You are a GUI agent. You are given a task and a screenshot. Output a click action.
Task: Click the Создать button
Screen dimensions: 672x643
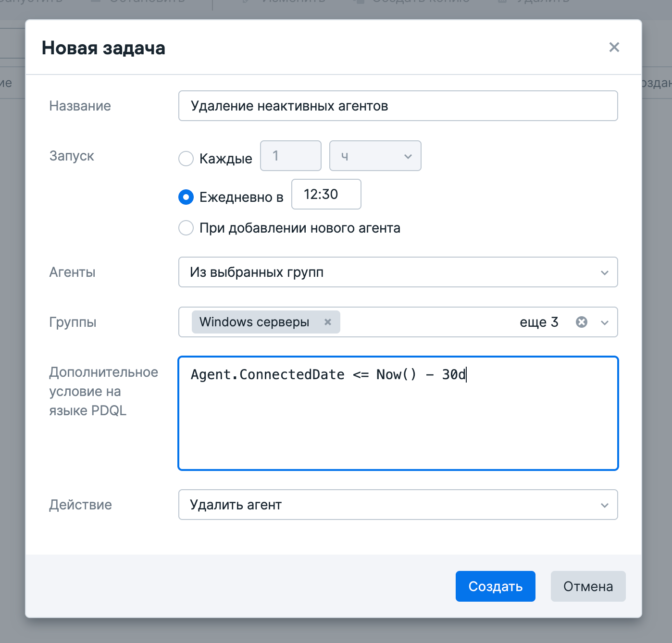[495, 586]
